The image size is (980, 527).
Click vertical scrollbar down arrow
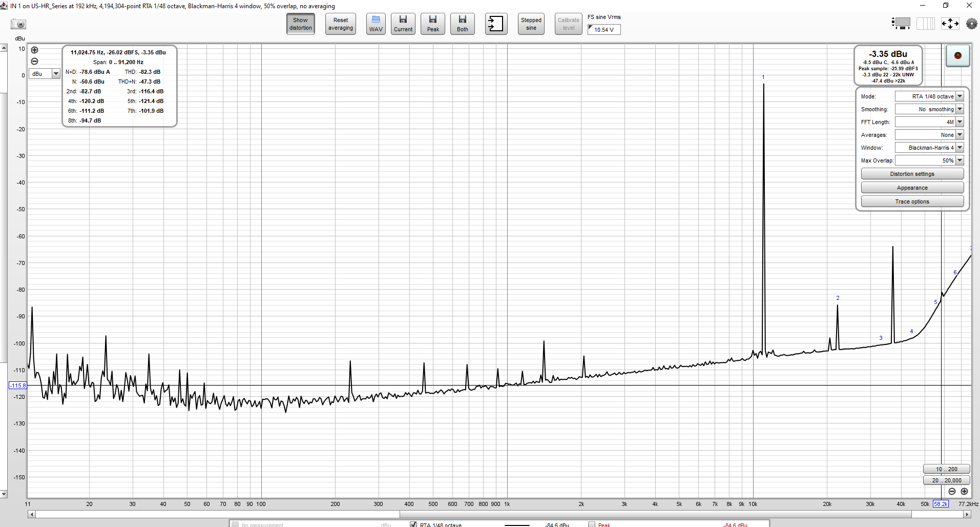click(4, 494)
